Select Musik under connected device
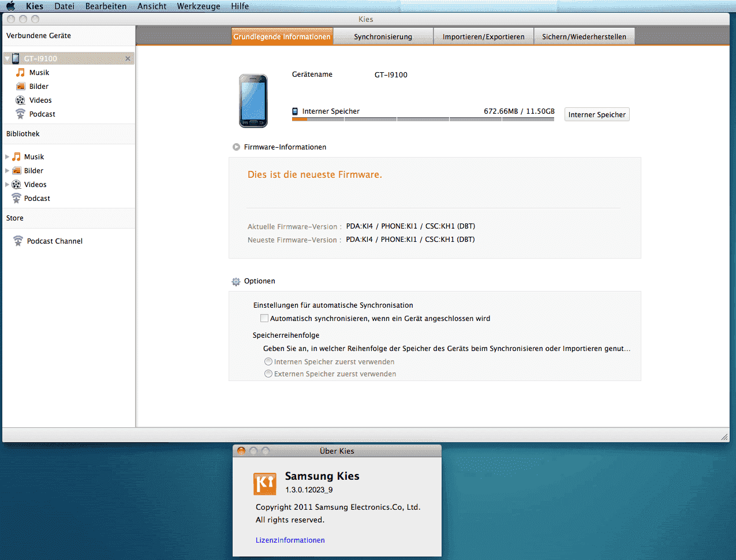Viewport: 736px width, 560px height. point(39,73)
